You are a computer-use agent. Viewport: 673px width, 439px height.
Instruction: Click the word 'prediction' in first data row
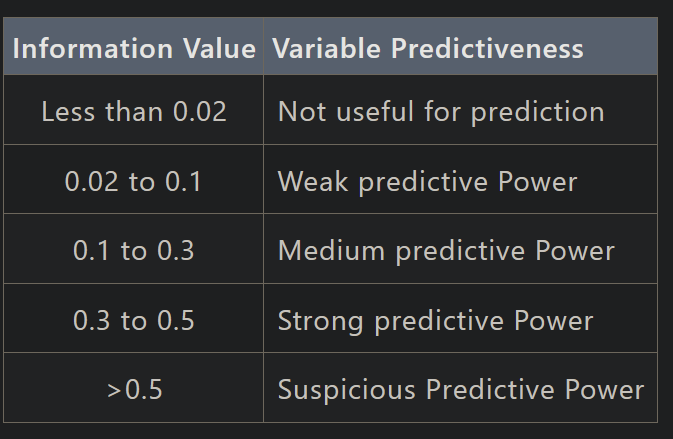pos(538,113)
